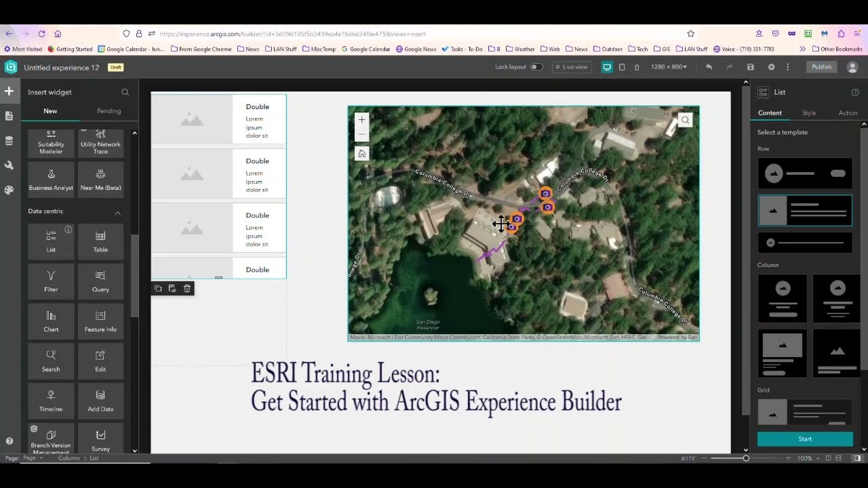The image size is (868, 488).
Task: Toggle the Lock layout switch
Action: tap(536, 67)
